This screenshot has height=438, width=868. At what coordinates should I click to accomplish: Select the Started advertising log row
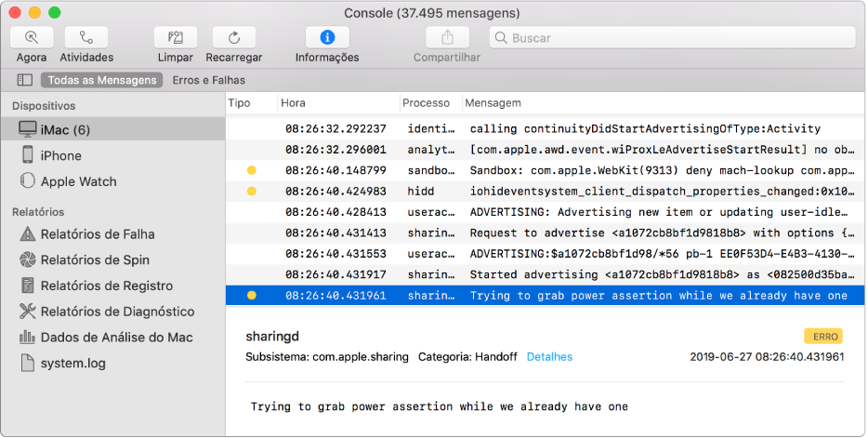click(x=545, y=274)
